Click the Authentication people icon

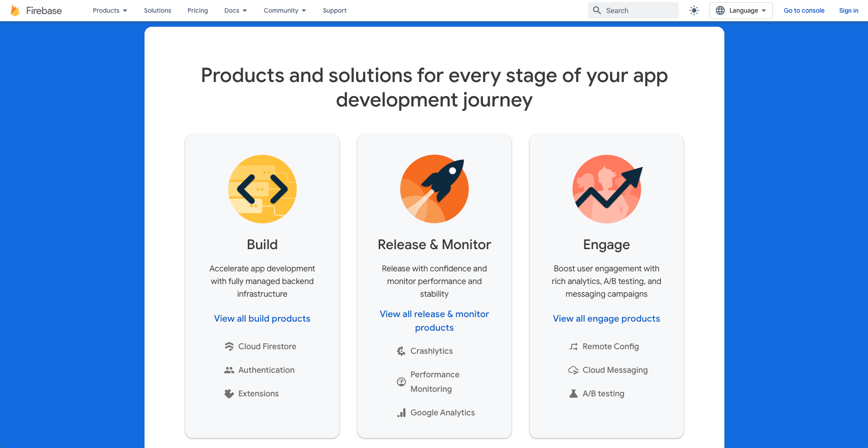coord(229,370)
